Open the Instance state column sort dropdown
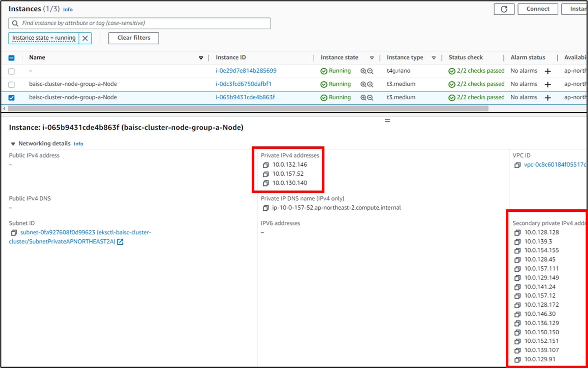The image size is (588, 368). point(372,58)
